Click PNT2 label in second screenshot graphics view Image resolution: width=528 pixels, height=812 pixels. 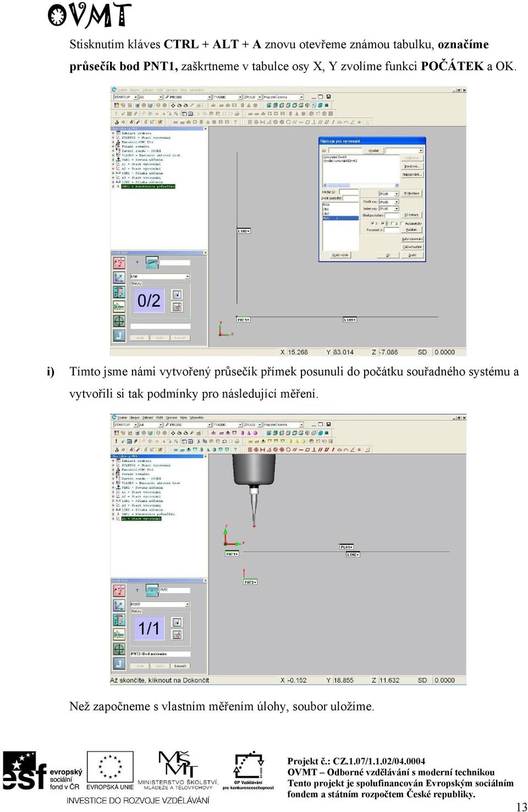click(x=250, y=581)
